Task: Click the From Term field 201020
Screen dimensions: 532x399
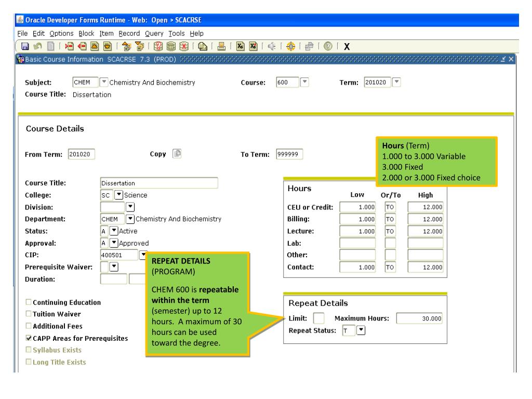Action: coord(82,154)
